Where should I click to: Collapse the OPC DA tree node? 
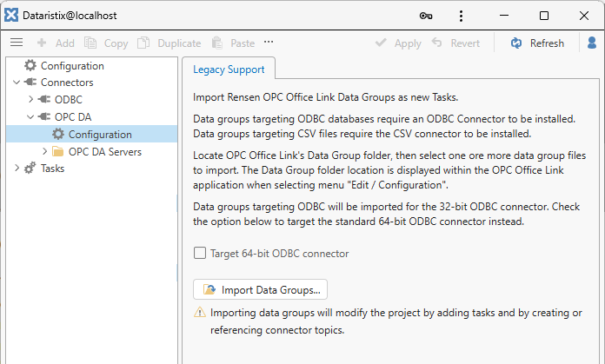(31, 117)
